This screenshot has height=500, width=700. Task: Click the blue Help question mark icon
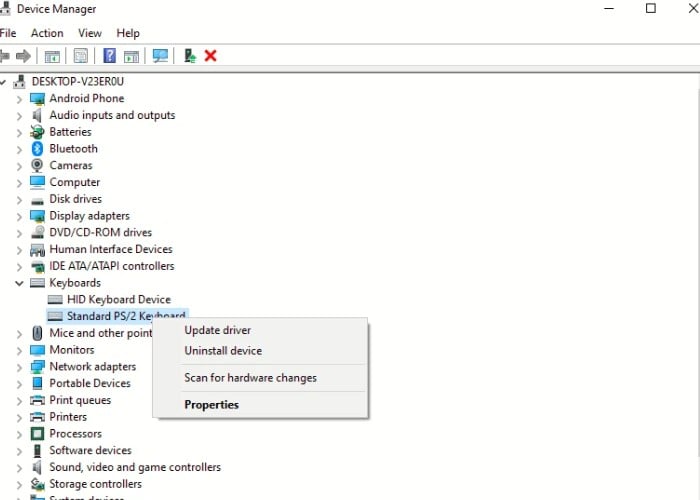pyautogui.click(x=110, y=56)
